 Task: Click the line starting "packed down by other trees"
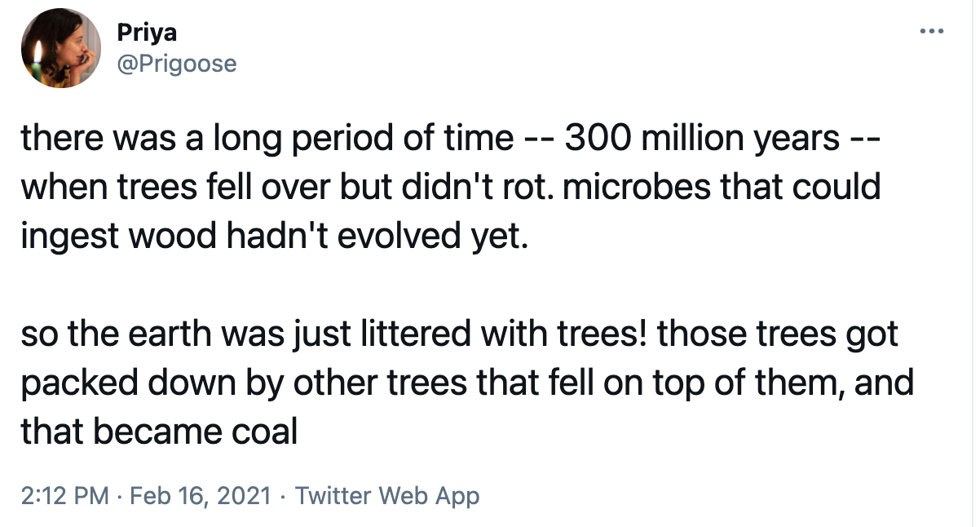tap(467, 383)
